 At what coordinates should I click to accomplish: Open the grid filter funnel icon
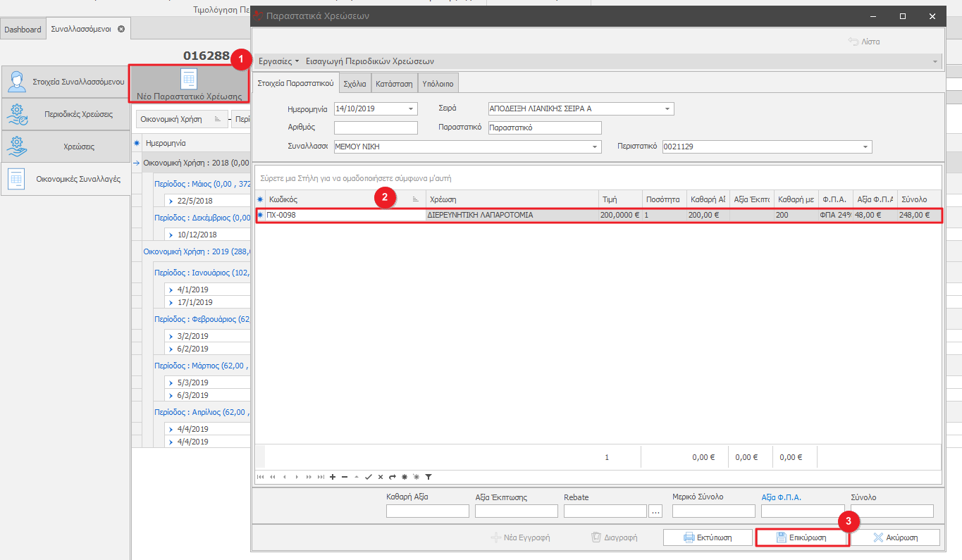(428, 477)
